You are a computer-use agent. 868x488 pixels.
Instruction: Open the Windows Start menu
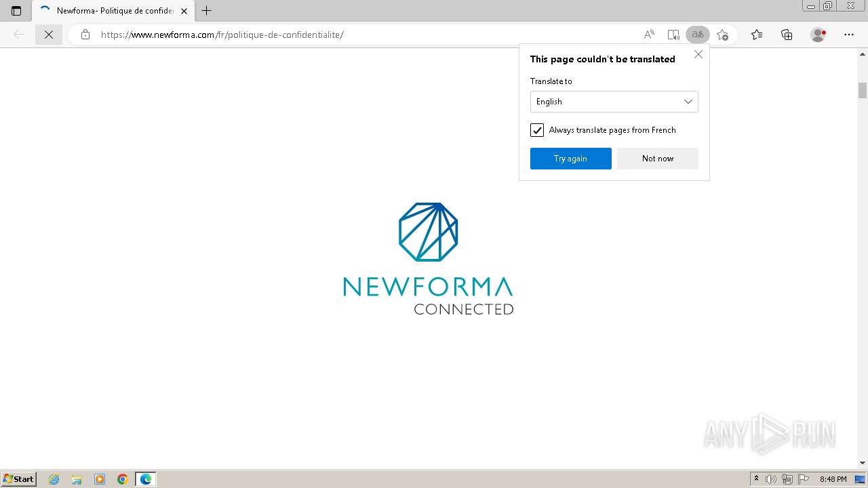click(19, 479)
